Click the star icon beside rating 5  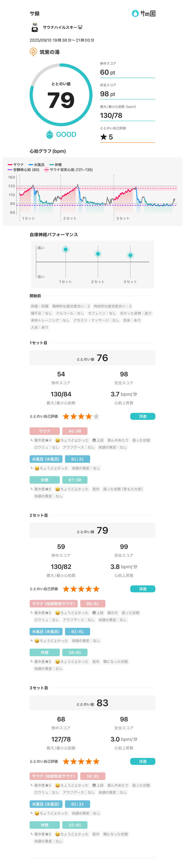[103, 137]
